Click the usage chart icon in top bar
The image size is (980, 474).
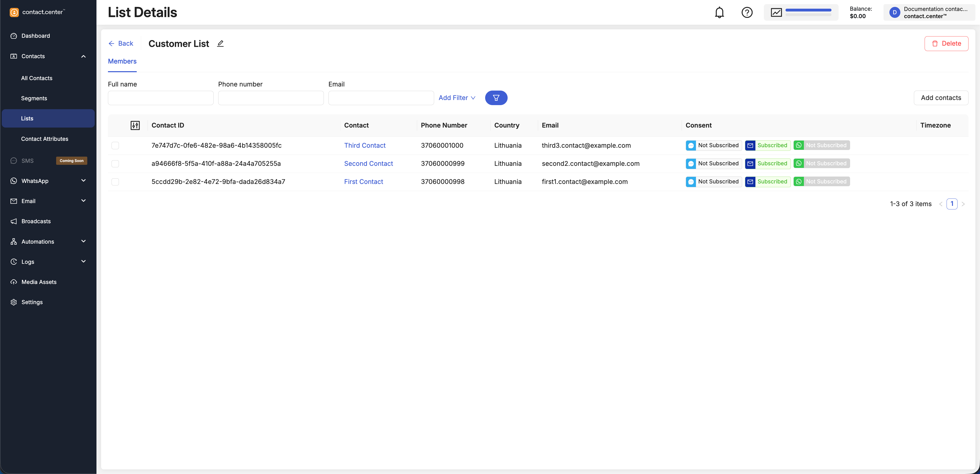pyautogui.click(x=776, y=13)
